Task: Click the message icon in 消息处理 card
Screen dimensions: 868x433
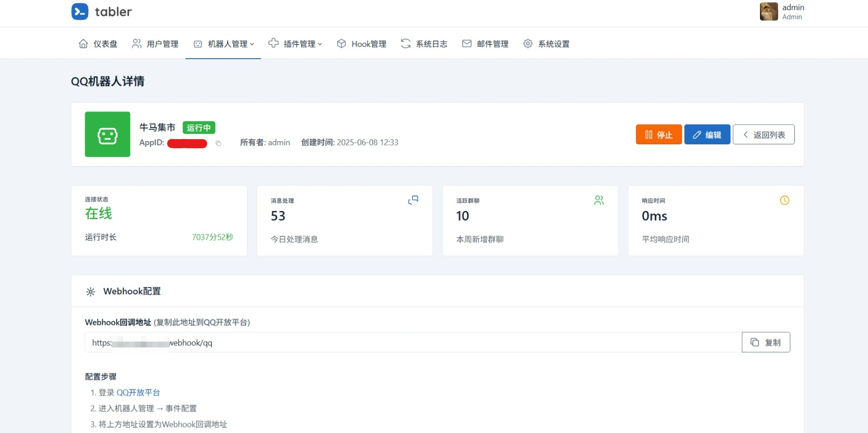Action: click(x=413, y=200)
